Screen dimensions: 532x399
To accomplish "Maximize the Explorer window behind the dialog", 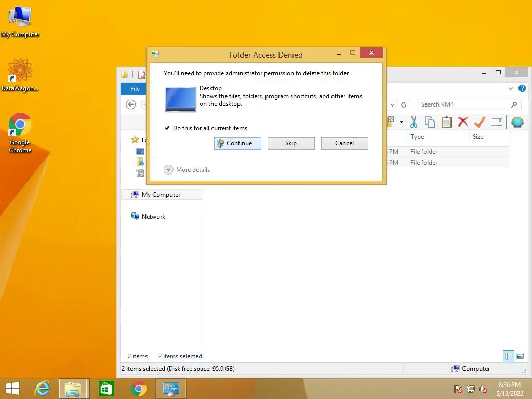I will [x=498, y=72].
